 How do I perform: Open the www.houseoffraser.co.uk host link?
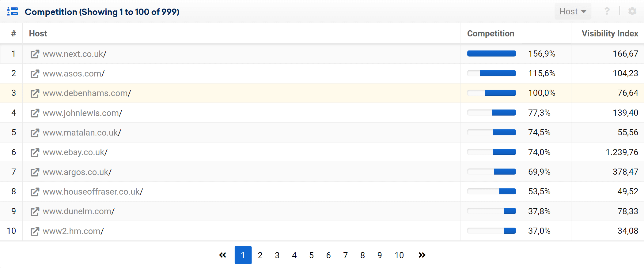pos(93,192)
